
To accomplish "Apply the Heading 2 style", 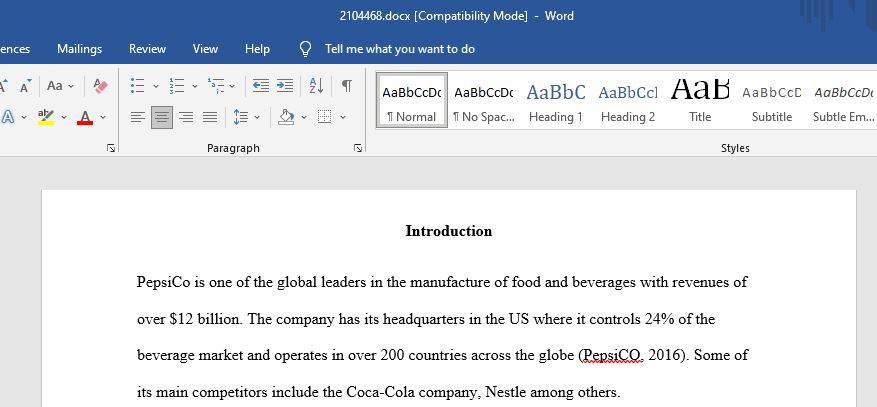I will [628, 100].
